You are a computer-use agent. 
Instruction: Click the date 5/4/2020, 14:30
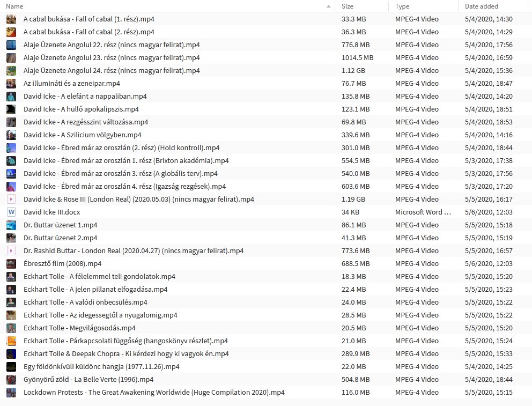(x=489, y=19)
